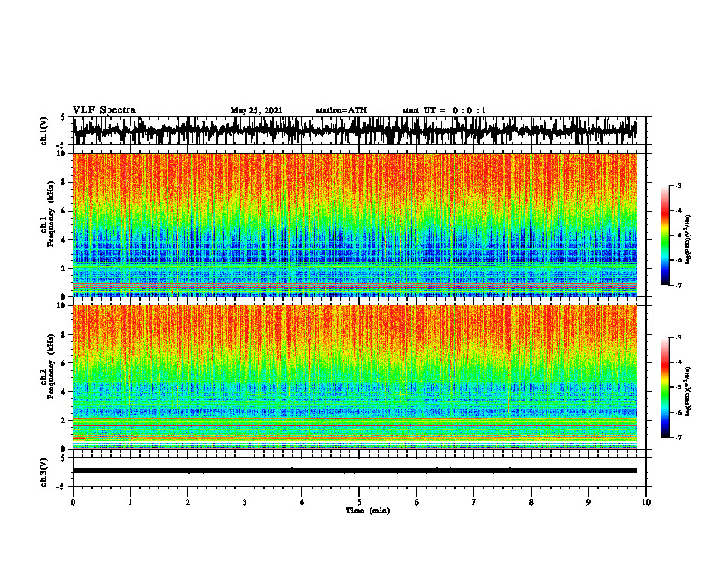Screen dimensions: 728x563
Task: Click the "8" tick on ch.1 frequency axis
Action: (63, 182)
